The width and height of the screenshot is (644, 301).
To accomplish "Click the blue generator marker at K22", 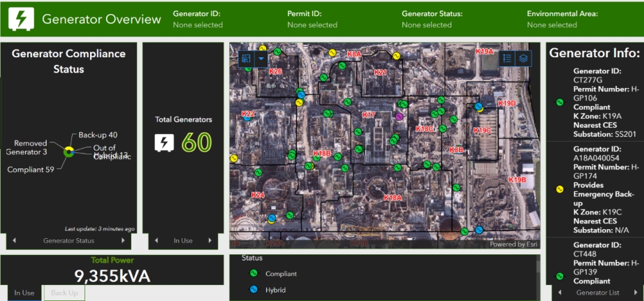I will click(248, 119).
